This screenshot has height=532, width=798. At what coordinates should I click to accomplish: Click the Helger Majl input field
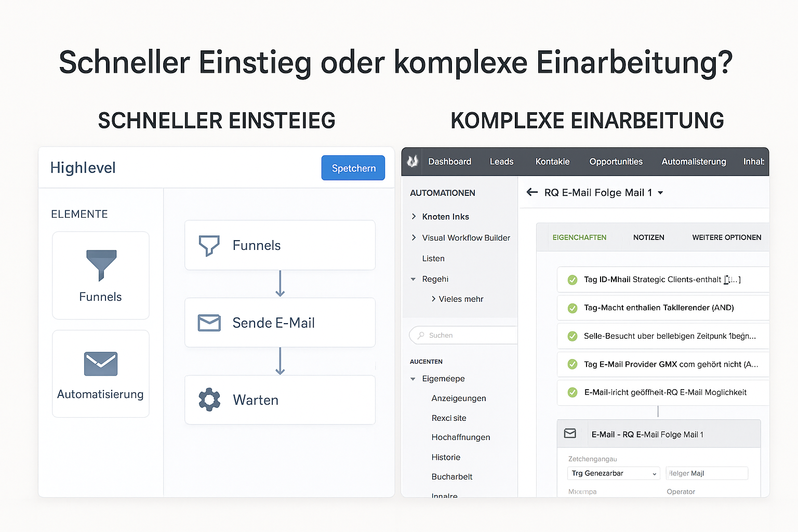point(707,473)
